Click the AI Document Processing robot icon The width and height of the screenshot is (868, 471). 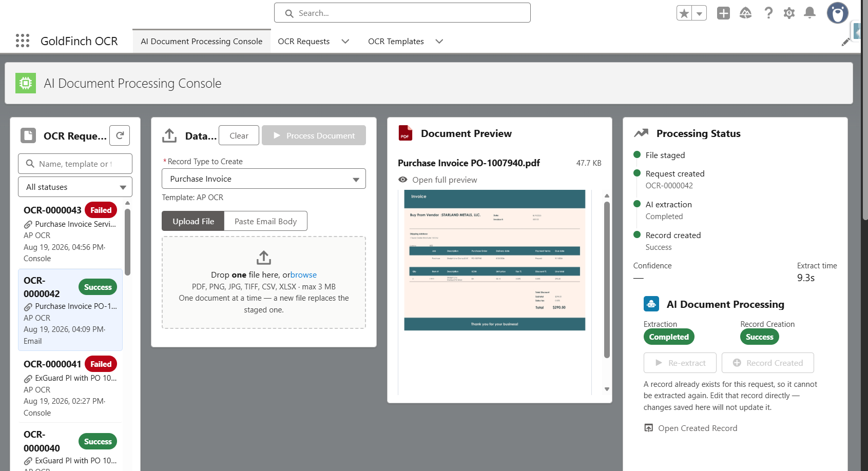(x=651, y=304)
